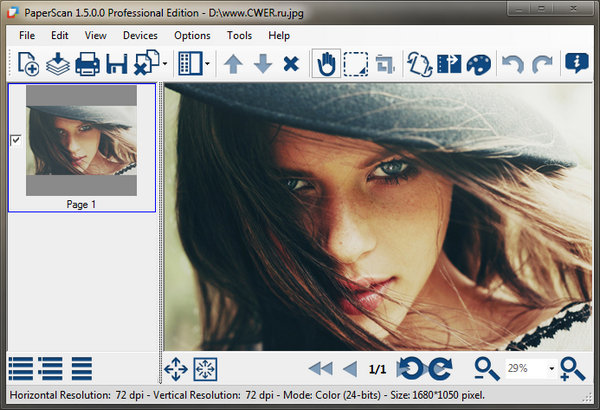The width and height of the screenshot is (600, 410).
Task: Move page down with down arrow
Action: (x=263, y=64)
